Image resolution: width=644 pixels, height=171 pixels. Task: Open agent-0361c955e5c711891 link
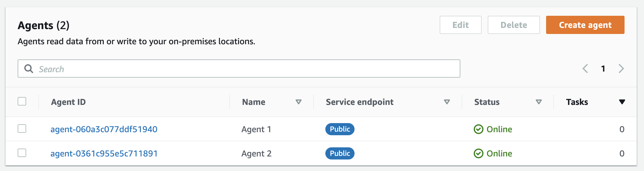104,153
